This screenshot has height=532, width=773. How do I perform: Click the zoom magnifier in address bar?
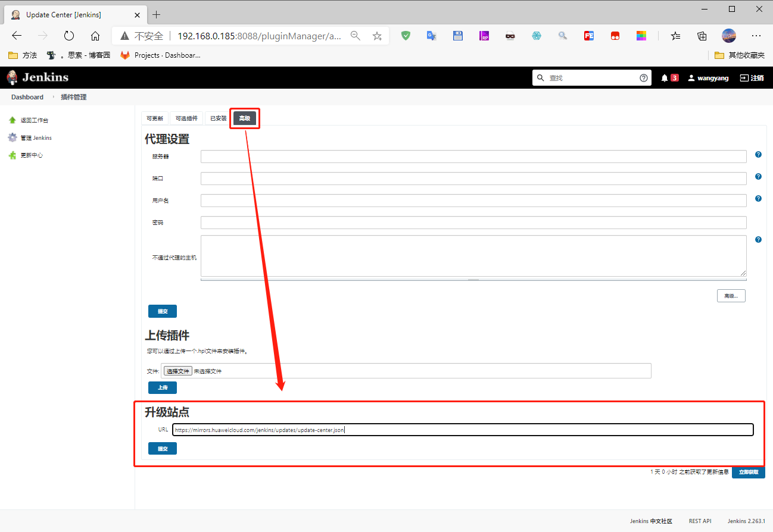point(356,36)
